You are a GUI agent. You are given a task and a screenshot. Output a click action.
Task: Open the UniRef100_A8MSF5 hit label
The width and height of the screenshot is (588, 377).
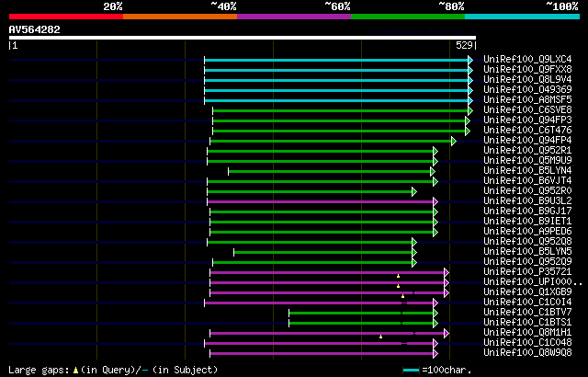pyautogui.click(x=527, y=99)
